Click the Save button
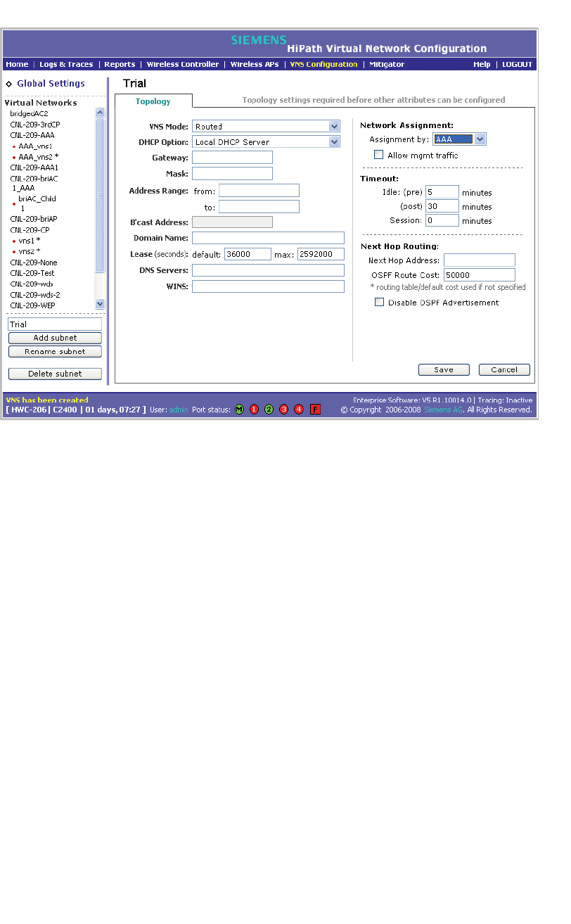571x924 pixels. (444, 369)
